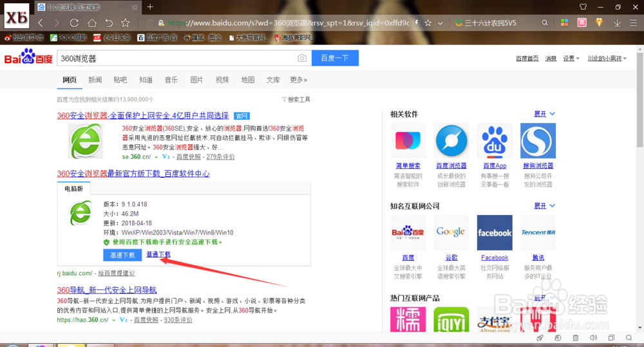Switch to the 文库 tab
Viewport: 644px width, 347px height.
(273, 80)
